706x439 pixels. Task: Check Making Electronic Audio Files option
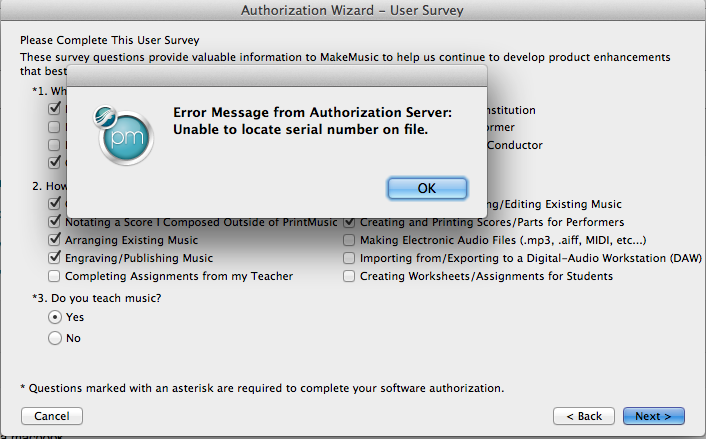pyautogui.click(x=349, y=240)
